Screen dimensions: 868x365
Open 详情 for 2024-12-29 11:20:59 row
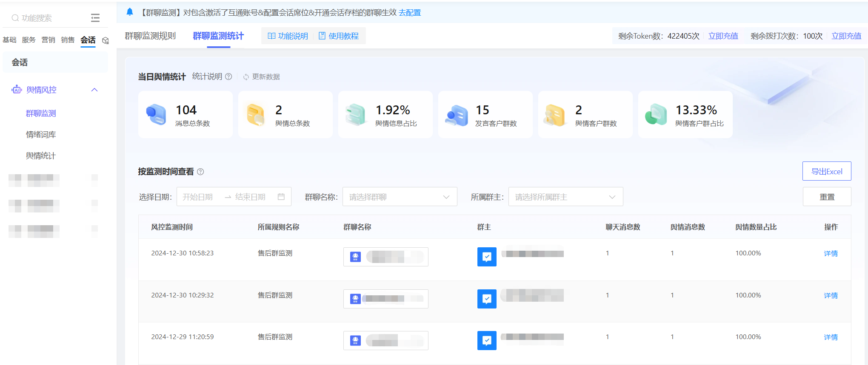[x=831, y=337]
